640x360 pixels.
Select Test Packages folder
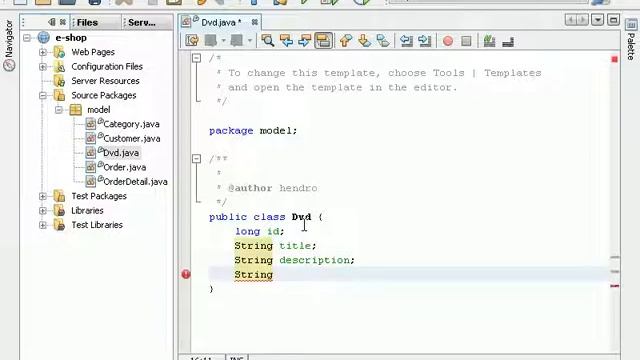click(x=99, y=196)
